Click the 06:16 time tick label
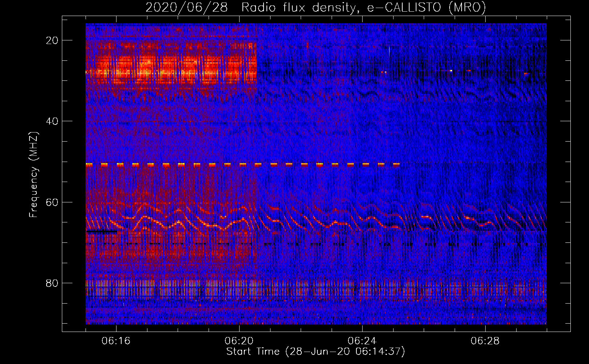589x364 pixels. pyautogui.click(x=116, y=341)
